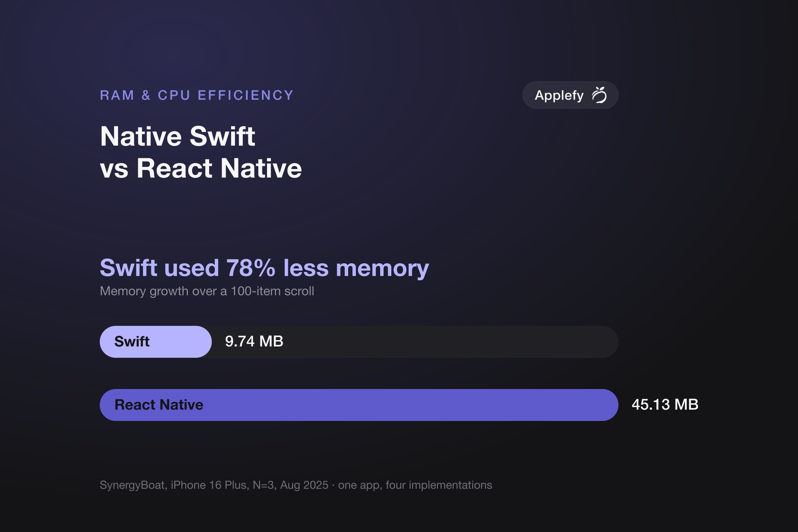
Task: Click the SynergyBoat source footnote
Action: pos(296,485)
